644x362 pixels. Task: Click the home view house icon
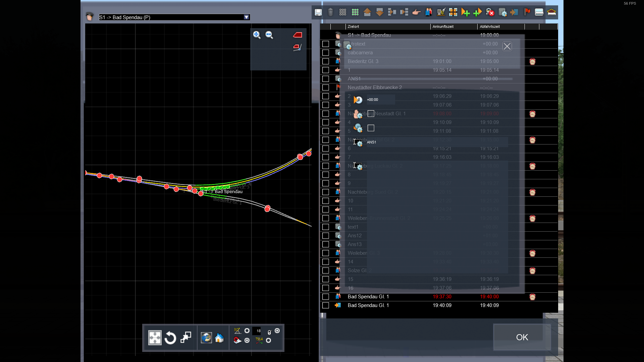[219, 338]
